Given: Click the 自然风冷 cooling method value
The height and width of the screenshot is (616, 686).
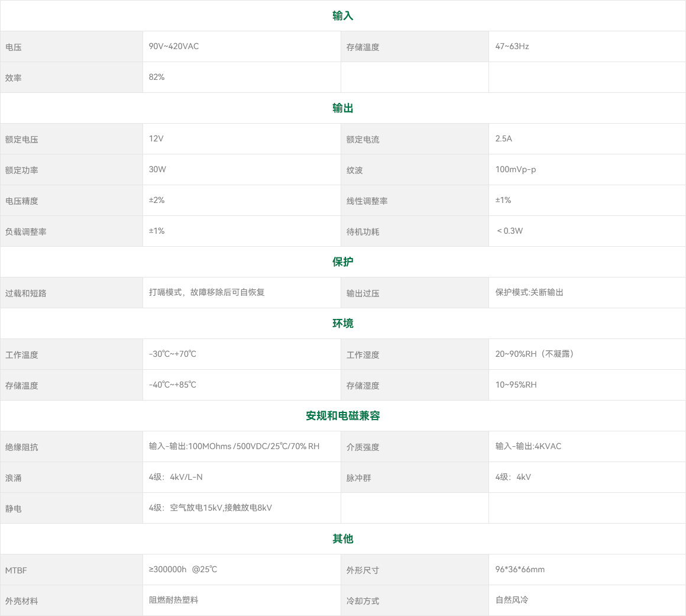Looking at the screenshot, I should point(512,600).
